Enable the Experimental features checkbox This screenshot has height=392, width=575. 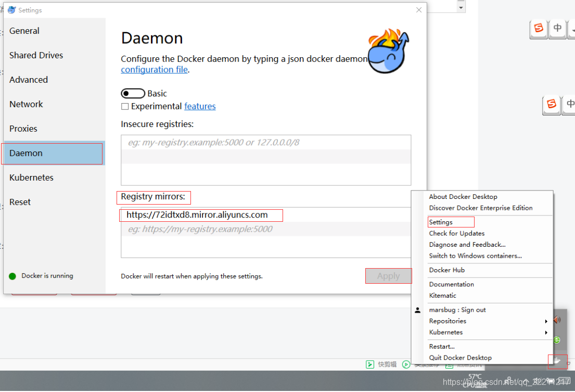click(124, 106)
